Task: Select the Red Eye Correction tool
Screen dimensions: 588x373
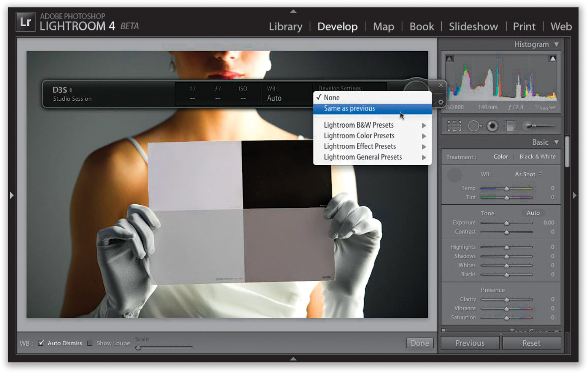Action: 493,126
